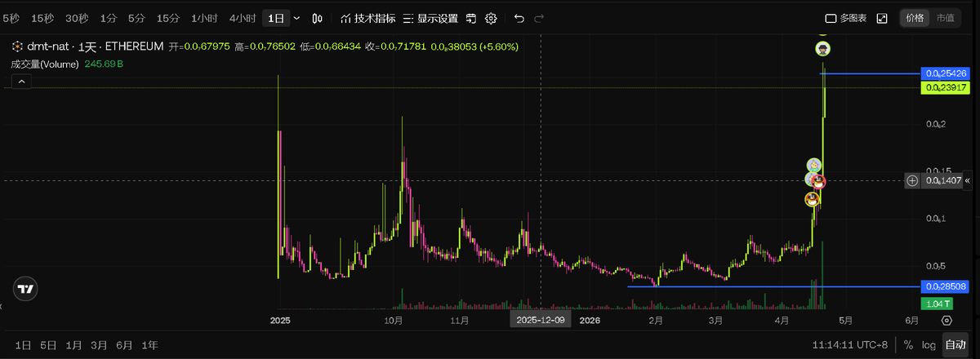The width and height of the screenshot is (980, 359).
Task: Click the blue 0.0₅25426 price label
Action: [946, 73]
